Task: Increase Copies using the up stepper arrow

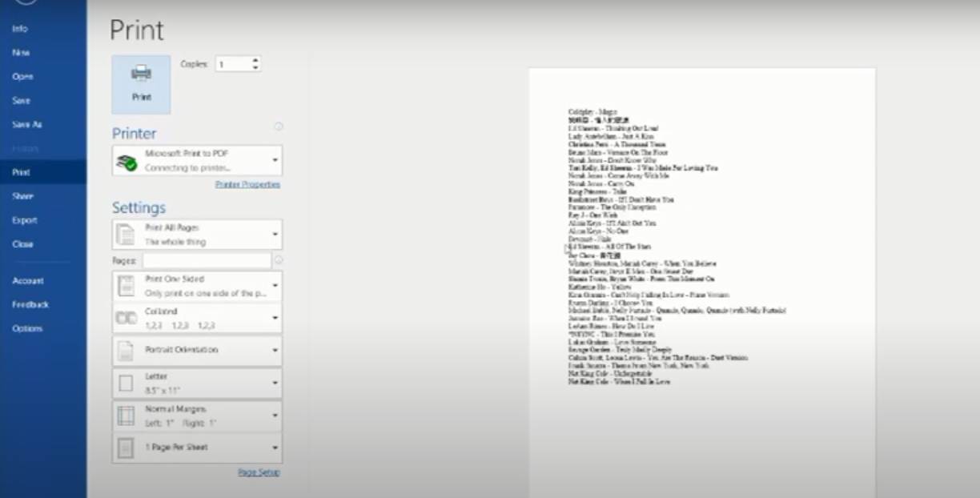Action: [x=255, y=59]
